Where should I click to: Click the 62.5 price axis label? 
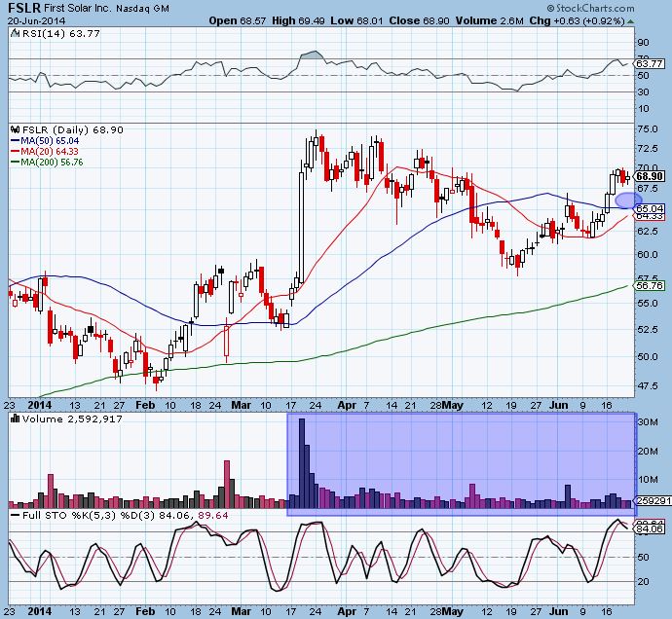pos(648,231)
